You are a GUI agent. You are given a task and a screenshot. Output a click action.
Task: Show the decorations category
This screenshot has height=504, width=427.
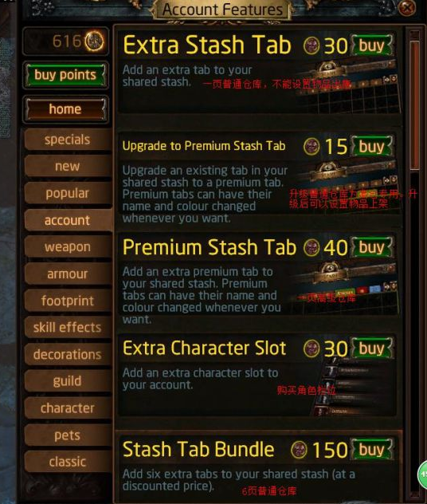68,354
